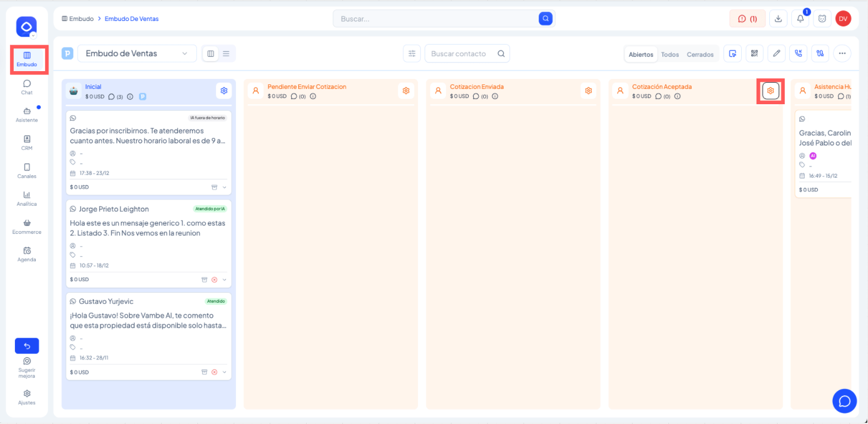Expand the Jorge Prieto Leighton card chevron

tap(224, 280)
